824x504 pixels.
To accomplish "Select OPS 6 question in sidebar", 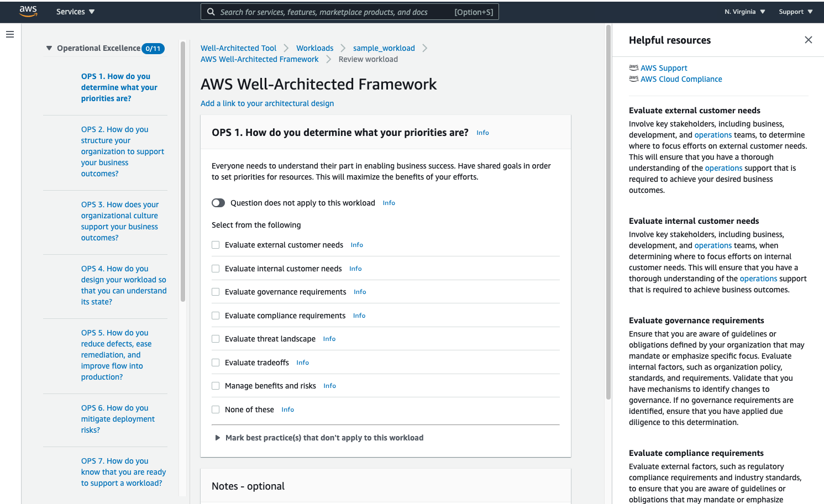I will tap(118, 419).
